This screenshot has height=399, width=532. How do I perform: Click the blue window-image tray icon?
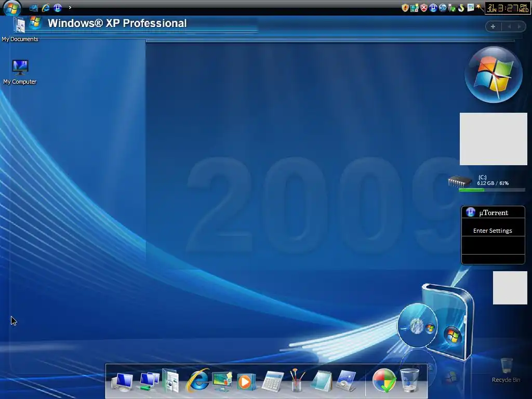point(470,8)
